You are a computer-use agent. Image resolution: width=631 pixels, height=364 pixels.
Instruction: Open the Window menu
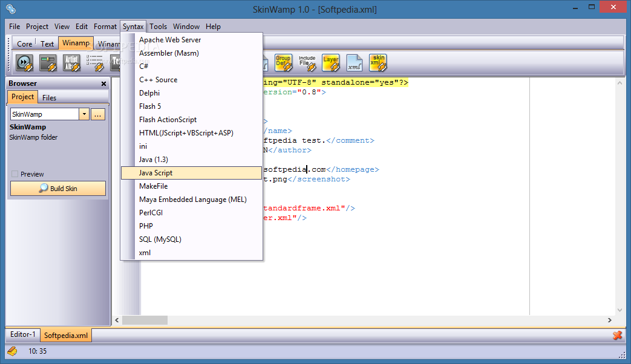186,27
